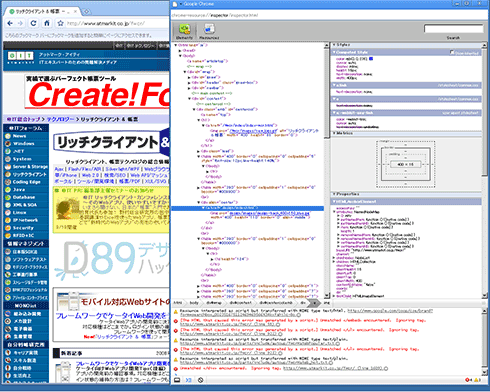
Task: Click the inspector window page icon in title bar
Action: tap(175, 4)
